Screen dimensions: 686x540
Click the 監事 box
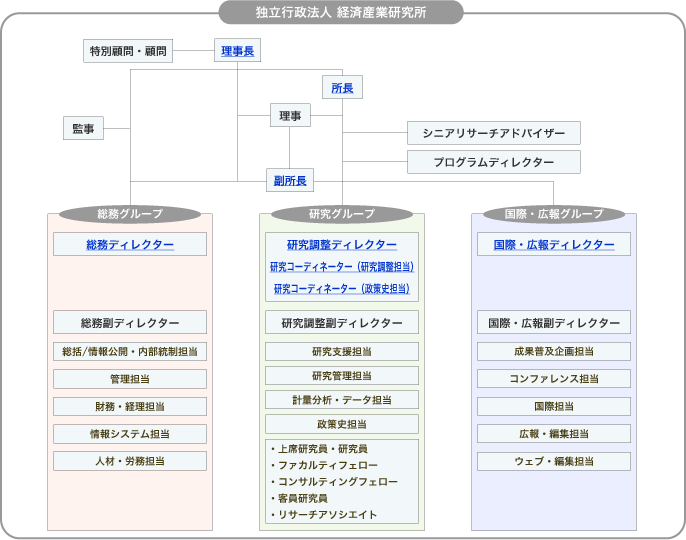tap(83, 128)
